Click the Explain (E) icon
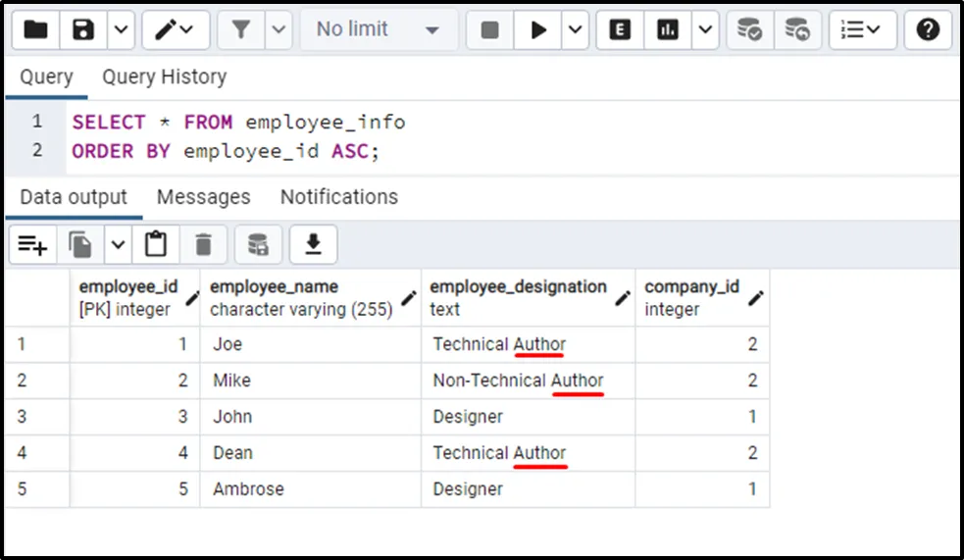The width and height of the screenshot is (964, 560). (620, 30)
